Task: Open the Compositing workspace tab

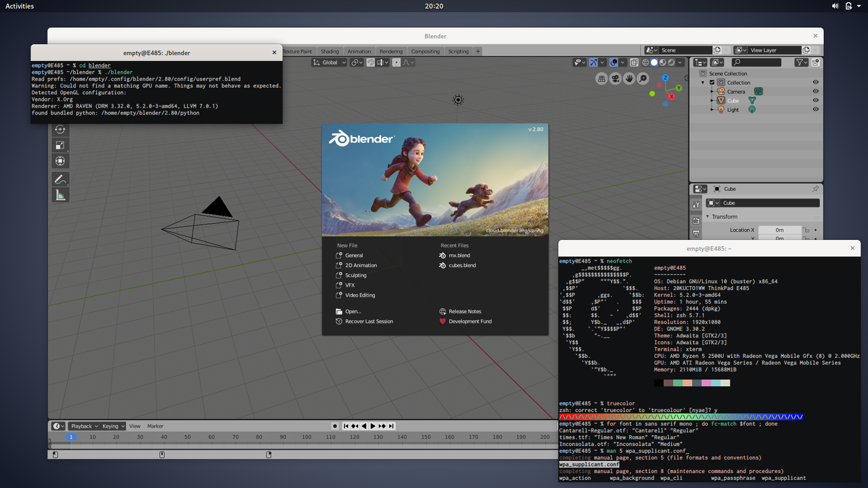Action: [x=425, y=52]
